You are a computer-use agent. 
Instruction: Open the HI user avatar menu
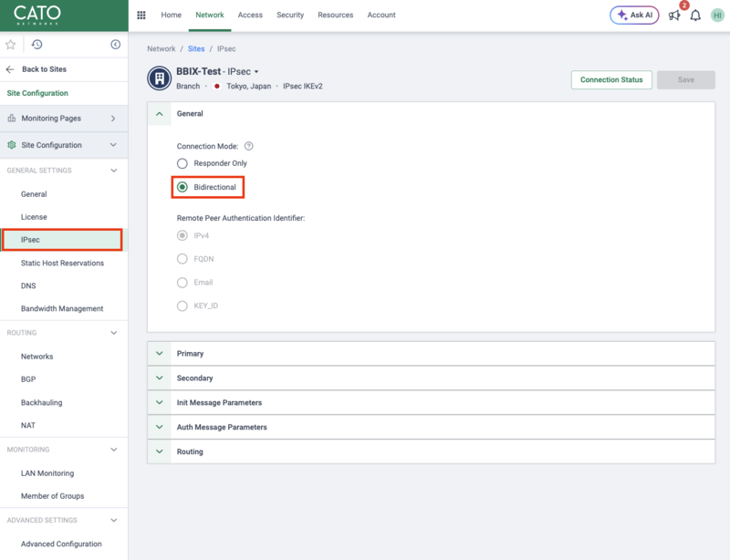click(717, 16)
